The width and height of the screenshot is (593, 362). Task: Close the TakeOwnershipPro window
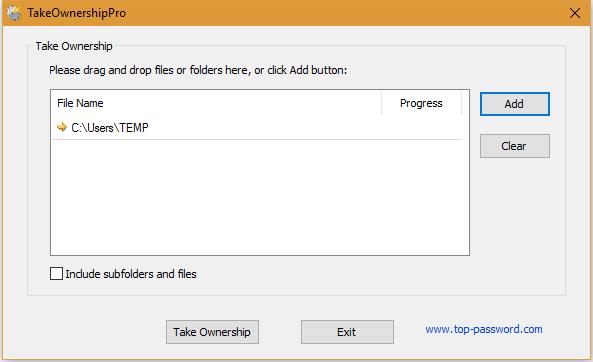[x=575, y=13]
